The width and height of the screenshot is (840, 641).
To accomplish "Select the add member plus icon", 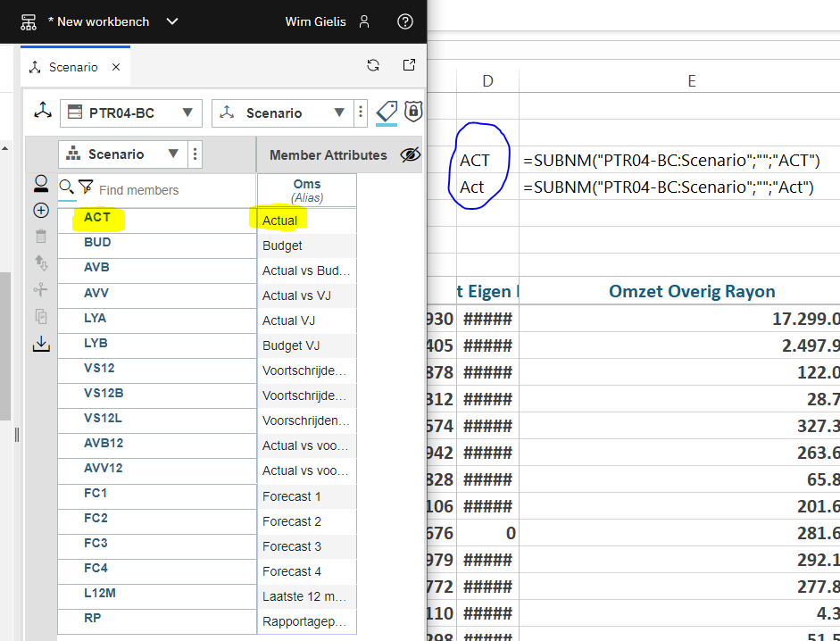I will (x=41, y=210).
